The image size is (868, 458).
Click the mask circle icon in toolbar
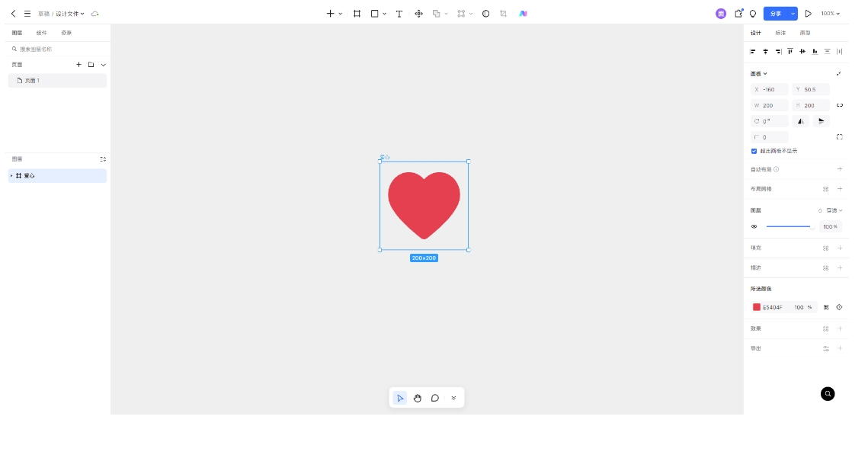[x=485, y=13]
